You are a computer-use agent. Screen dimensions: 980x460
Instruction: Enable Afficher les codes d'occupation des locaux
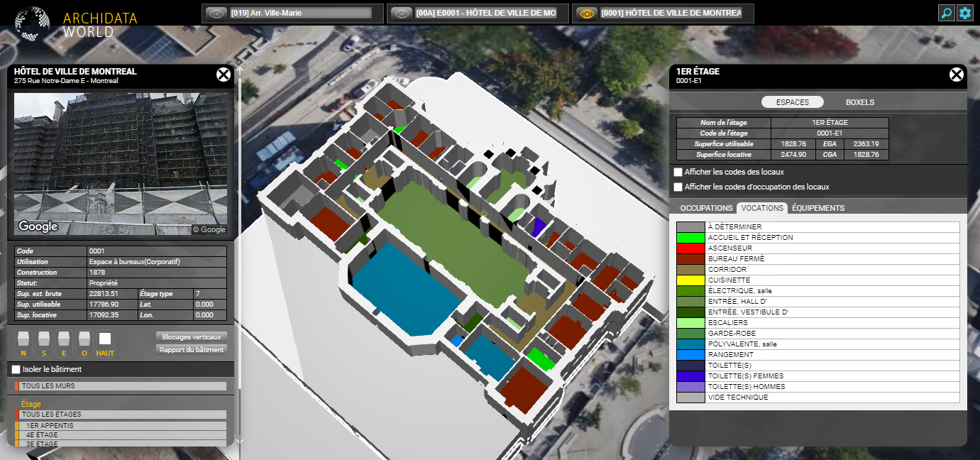[678, 187]
